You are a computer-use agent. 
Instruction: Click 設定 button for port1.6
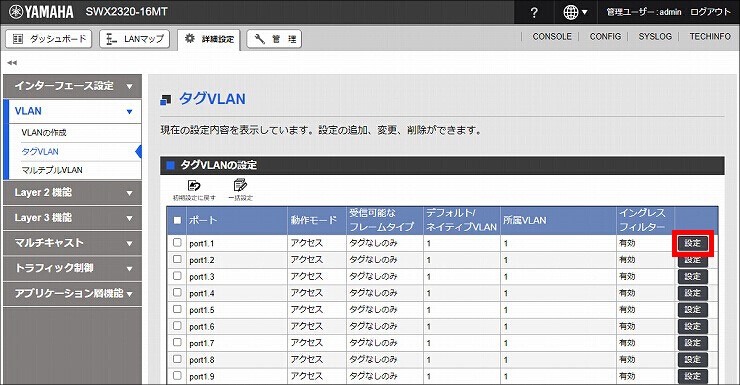tap(693, 326)
